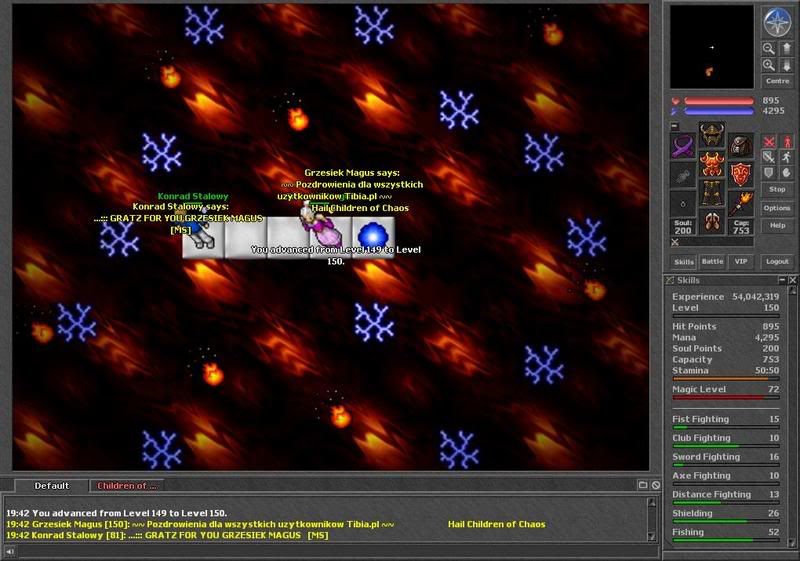Click the Fishing skill row
This screenshot has width=800, height=561.
tap(726, 532)
